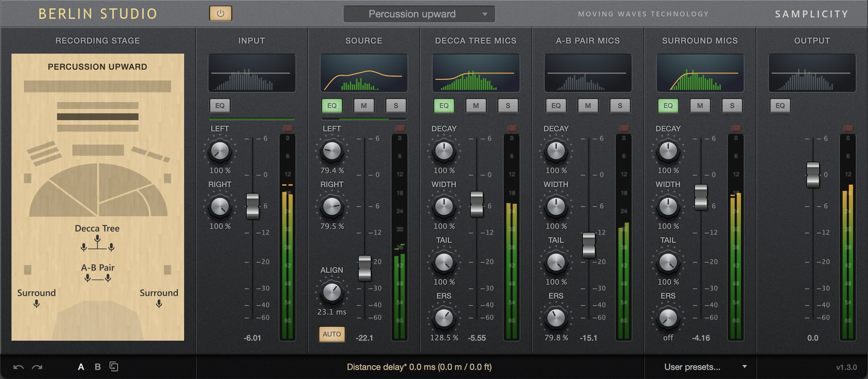Click the arrow on the top preset selector
Viewport: 868px width, 379px height.
pos(485,14)
